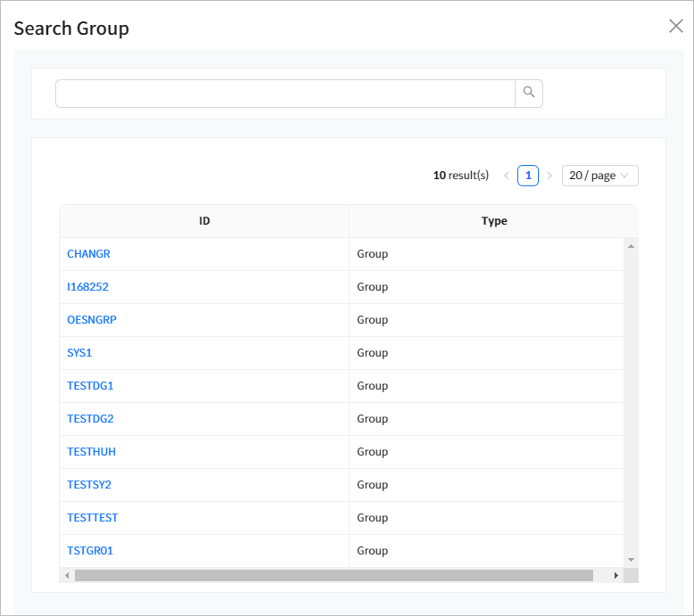Open the 20 / page size dropdown
The height and width of the screenshot is (616, 694).
pyautogui.click(x=599, y=176)
